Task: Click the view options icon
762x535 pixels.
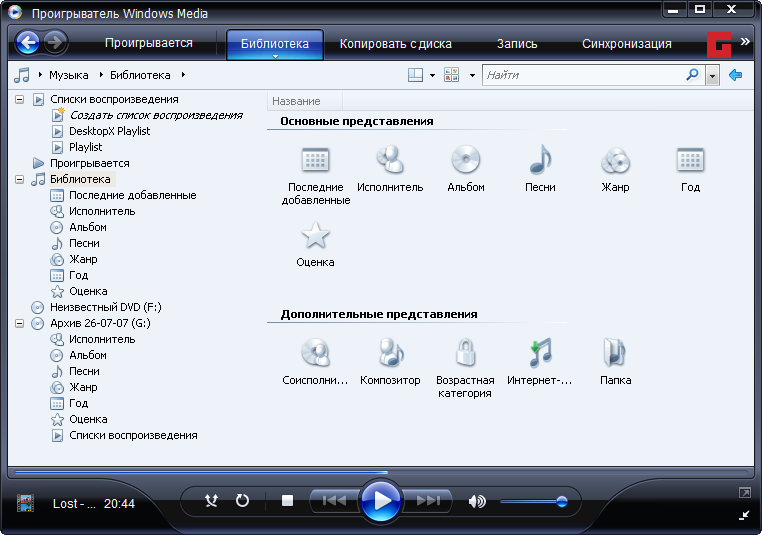Action: [x=451, y=75]
